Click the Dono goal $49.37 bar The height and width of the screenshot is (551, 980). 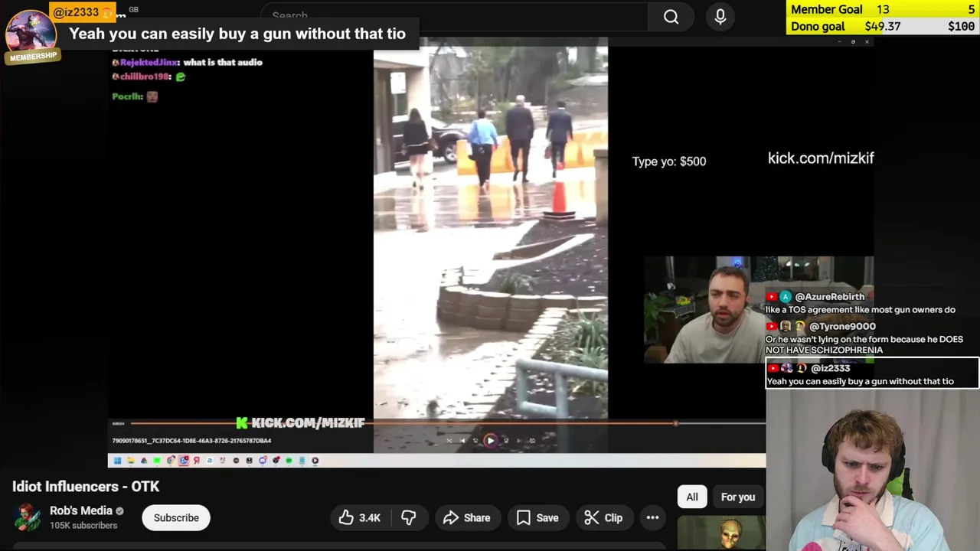[884, 26]
